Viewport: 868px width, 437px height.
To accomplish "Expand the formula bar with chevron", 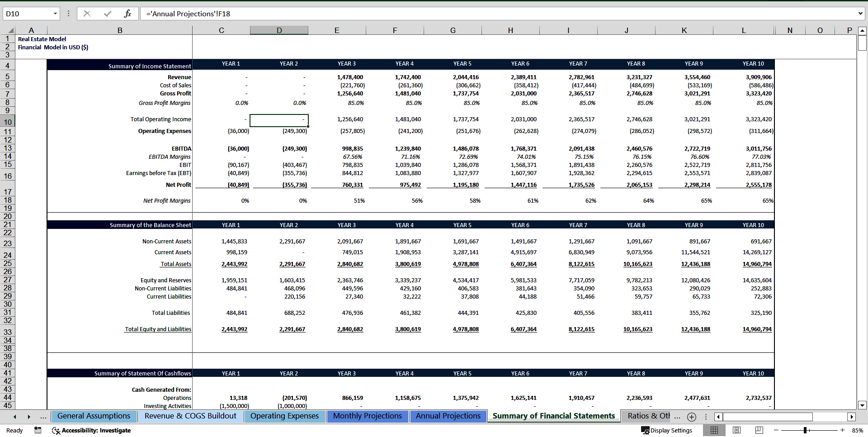I will 861,14.
